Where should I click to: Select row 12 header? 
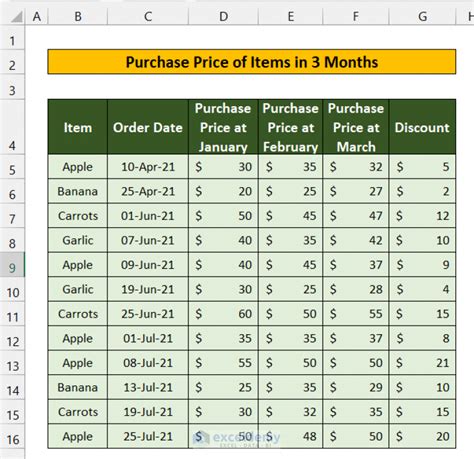coord(12,338)
